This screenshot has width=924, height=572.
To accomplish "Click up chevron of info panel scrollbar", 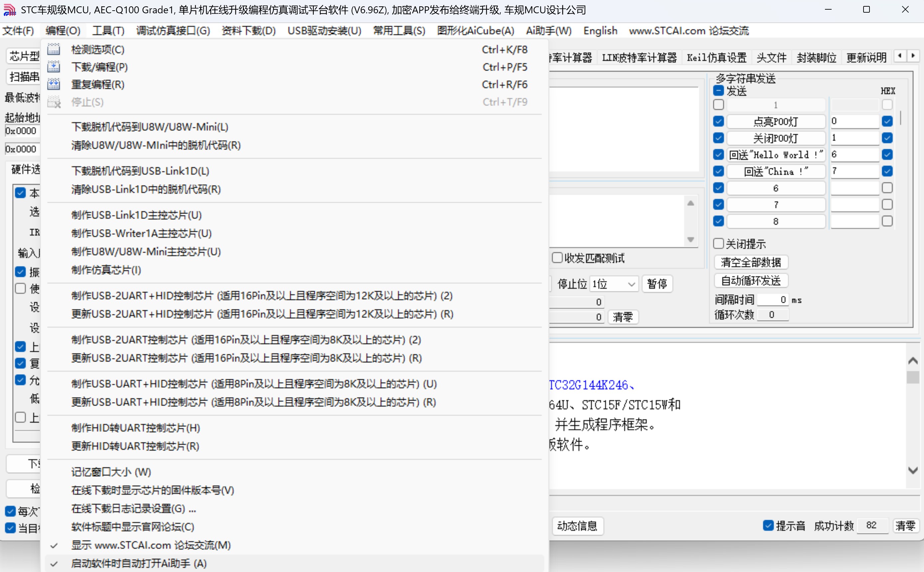I will 913,360.
